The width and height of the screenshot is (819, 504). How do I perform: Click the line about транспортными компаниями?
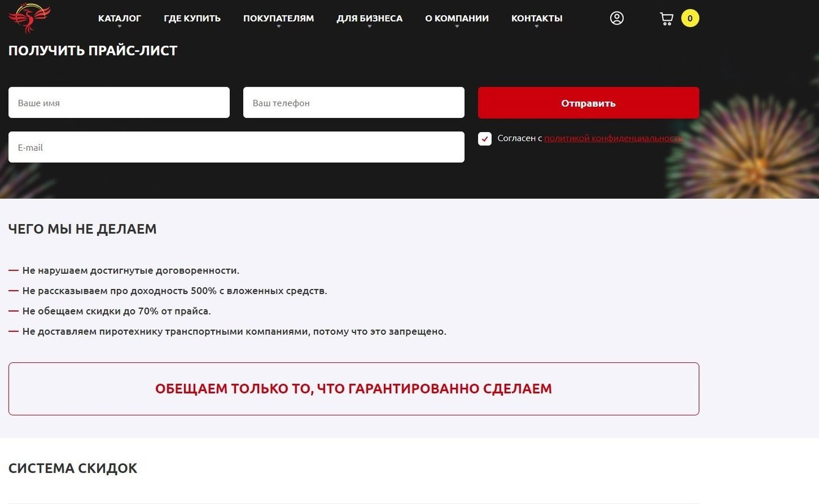coord(235,332)
